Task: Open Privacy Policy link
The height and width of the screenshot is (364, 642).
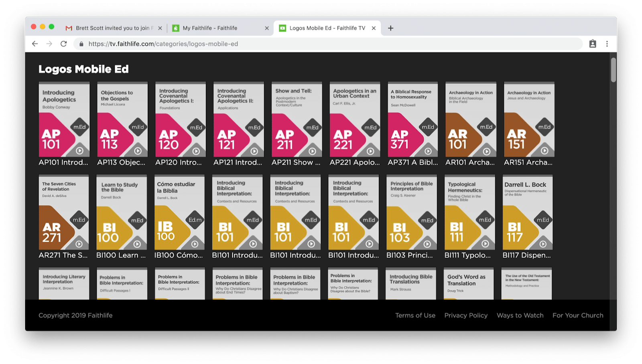Action: click(466, 315)
